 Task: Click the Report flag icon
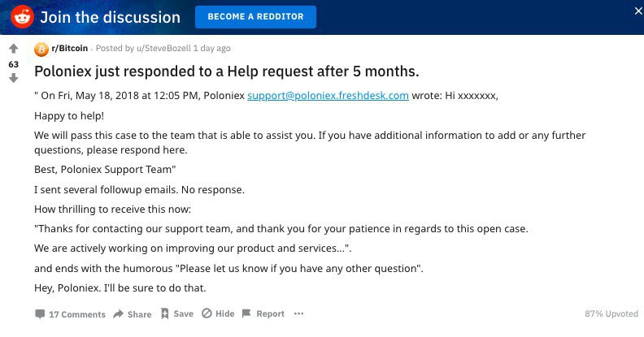tap(246, 313)
